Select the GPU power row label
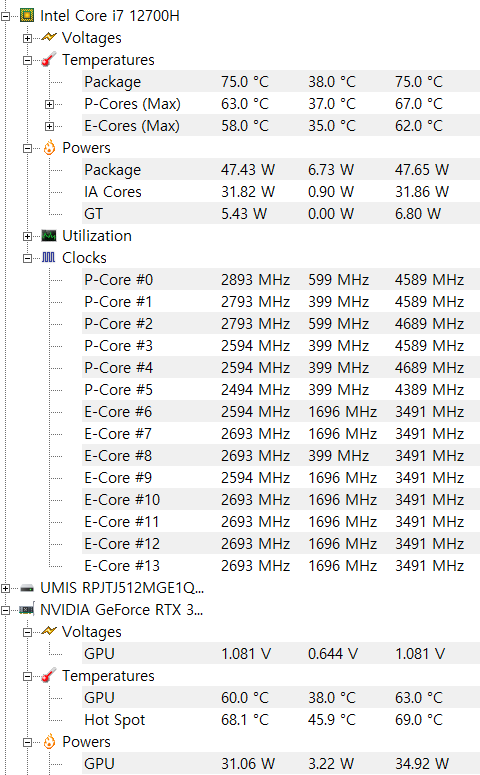This screenshot has width=480, height=775. point(99,764)
